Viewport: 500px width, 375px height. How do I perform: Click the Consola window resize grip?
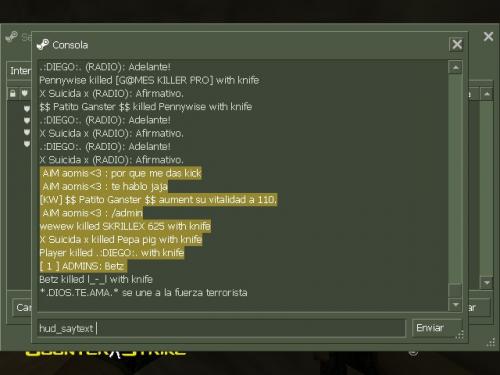click(x=460, y=335)
